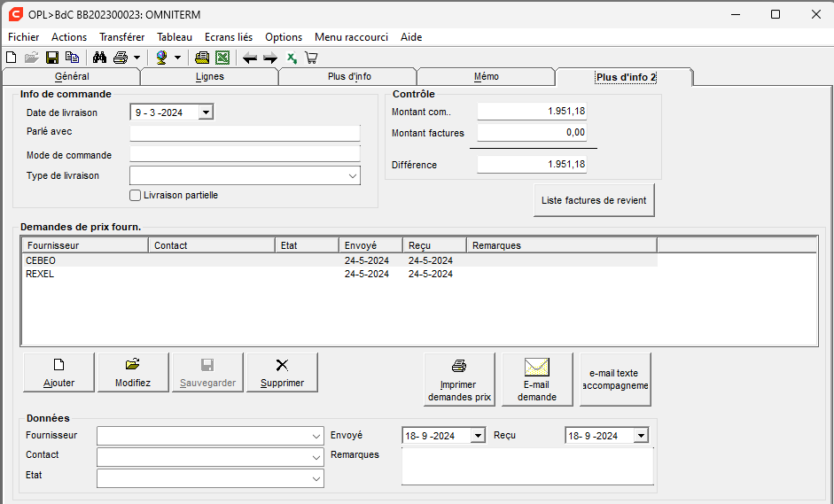The width and height of the screenshot is (834, 504).
Task: Select the Plus d'info 2 tab
Action: (625, 77)
